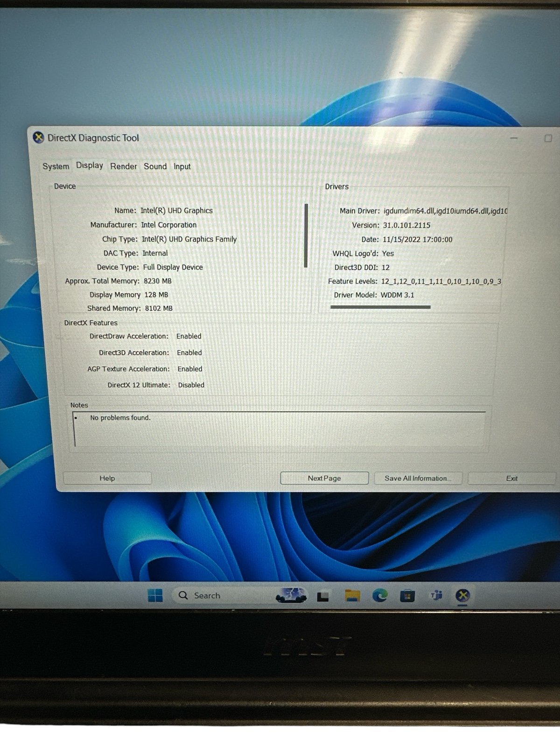
Task: Open Task View from the taskbar
Action: tap(323, 596)
